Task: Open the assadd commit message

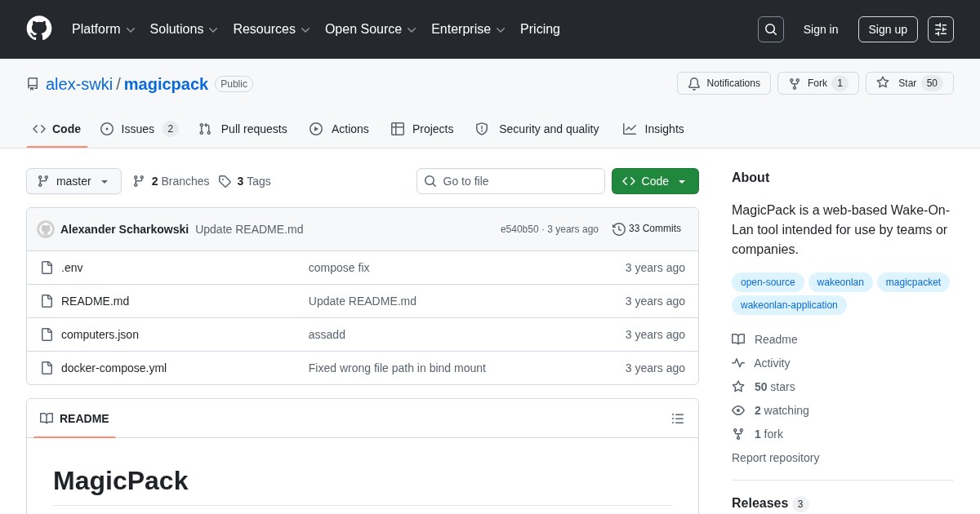Action: point(327,335)
